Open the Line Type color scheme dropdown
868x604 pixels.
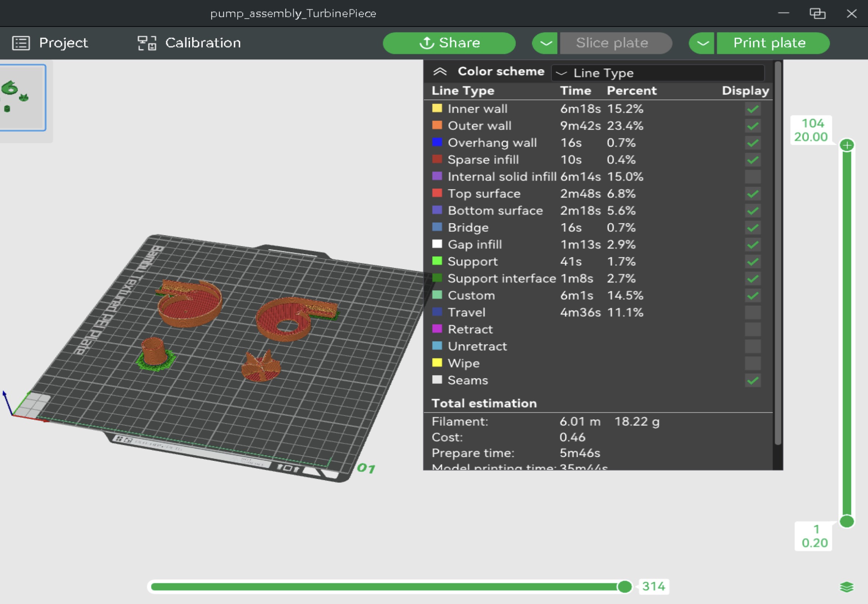[x=658, y=73]
